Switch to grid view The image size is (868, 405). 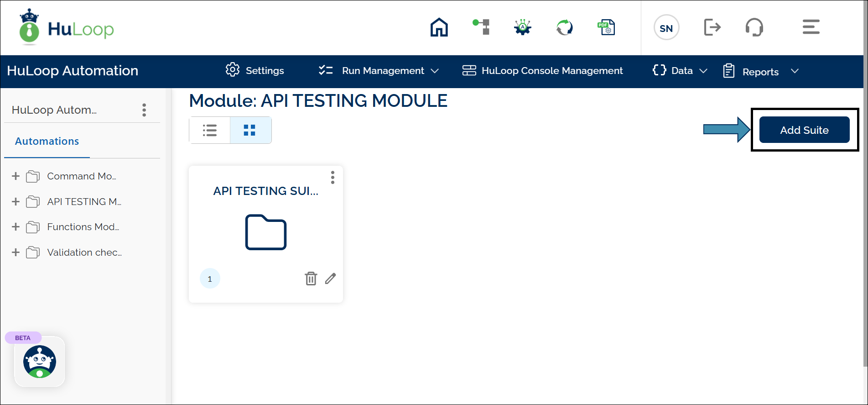coord(250,131)
